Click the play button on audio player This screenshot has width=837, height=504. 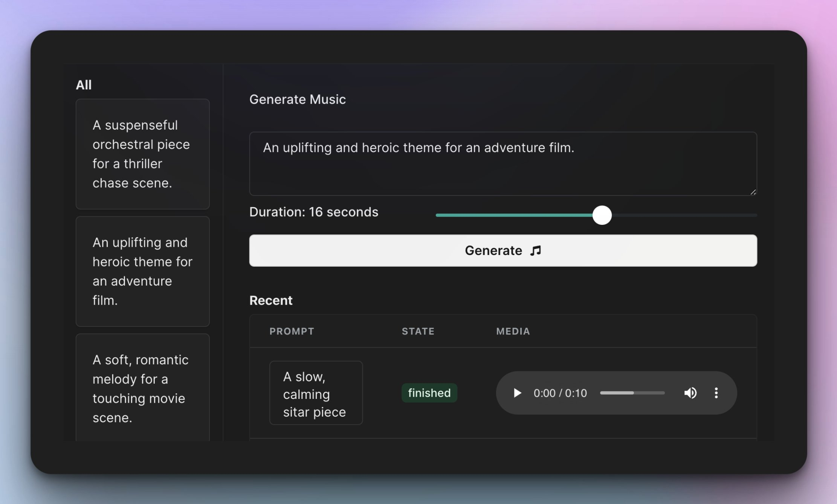pyautogui.click(x=517, y=393)
